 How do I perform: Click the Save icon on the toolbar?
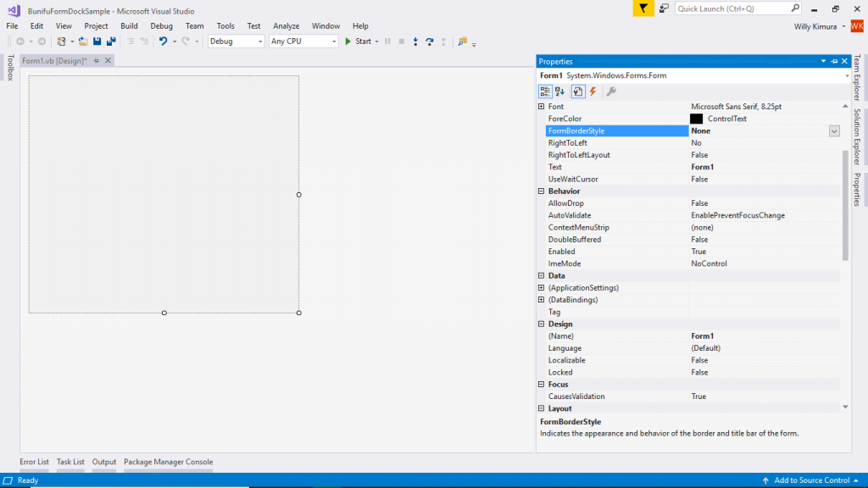[x=97, y=41]
